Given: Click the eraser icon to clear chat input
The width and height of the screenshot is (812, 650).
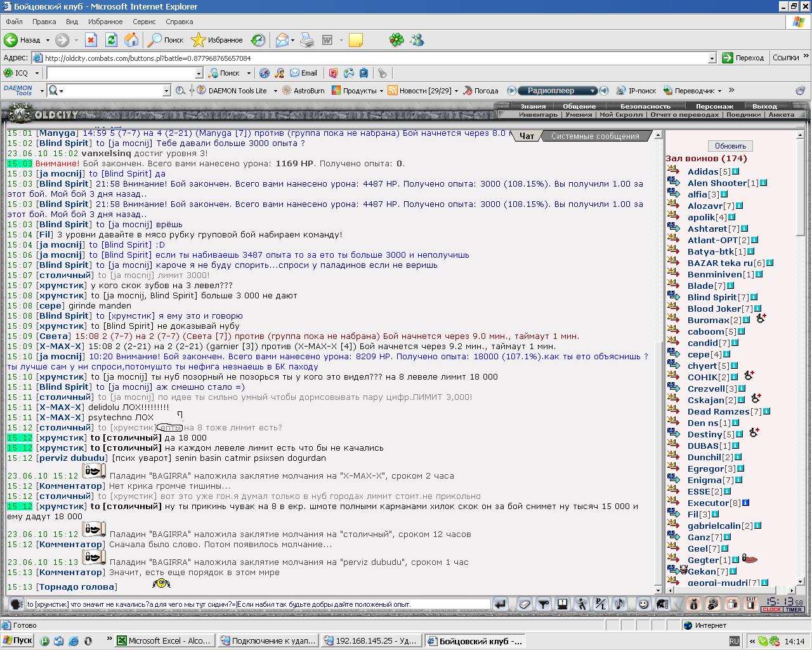Looking at the screenshot, I should point(525,604).
